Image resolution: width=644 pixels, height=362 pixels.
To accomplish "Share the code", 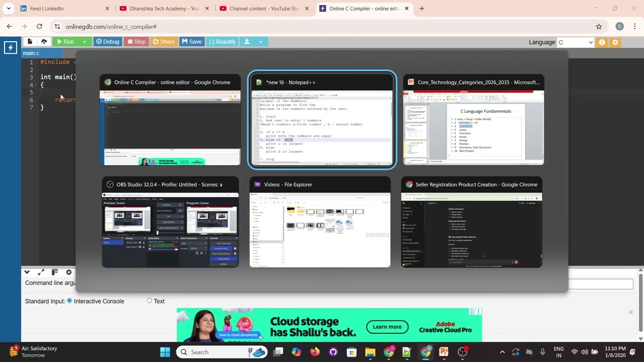I will pos(164,42).
